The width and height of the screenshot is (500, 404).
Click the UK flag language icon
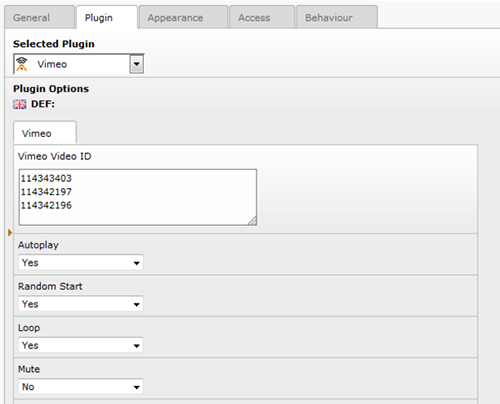(20, 104)
